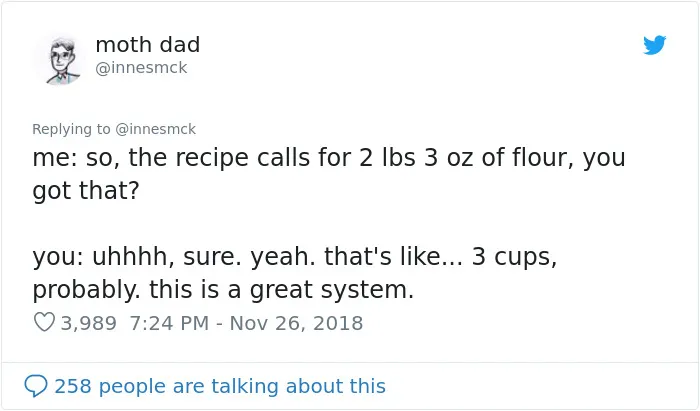Visit the @innesmck handle below the name

tap(141, 68)
